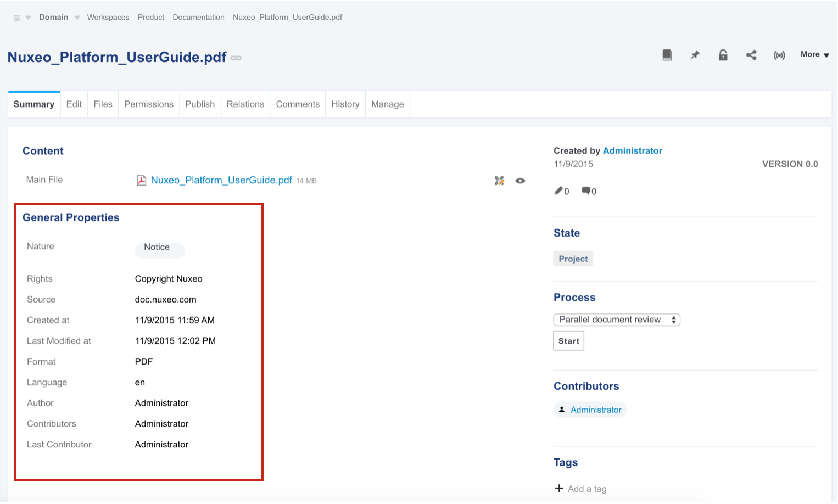Screen dimensions: 838x504
Task: Open the More actions dropdown
Action: click(815, 54)
